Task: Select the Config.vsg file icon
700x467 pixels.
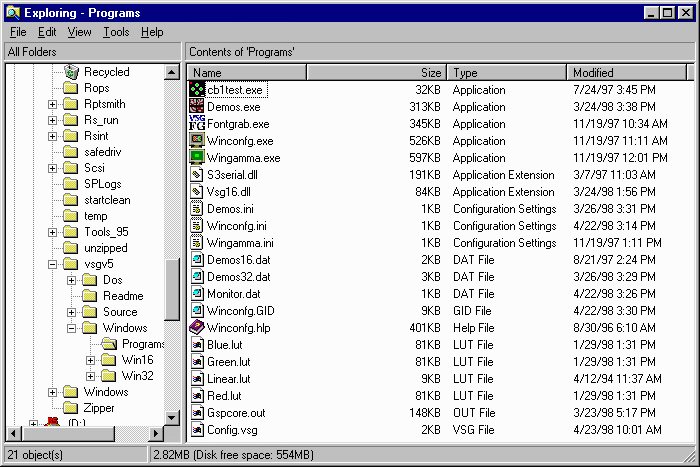Action: point(197,430)
